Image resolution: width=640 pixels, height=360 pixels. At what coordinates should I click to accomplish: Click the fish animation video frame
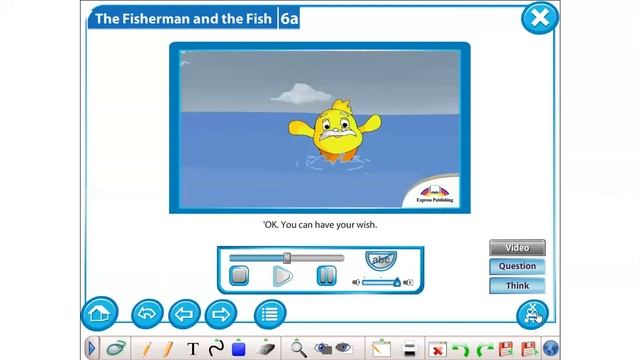pos(320,128)
